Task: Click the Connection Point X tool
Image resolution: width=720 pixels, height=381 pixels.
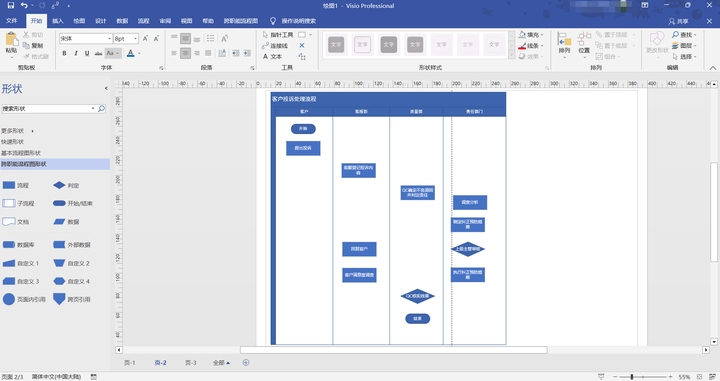Action: (302, 45)
